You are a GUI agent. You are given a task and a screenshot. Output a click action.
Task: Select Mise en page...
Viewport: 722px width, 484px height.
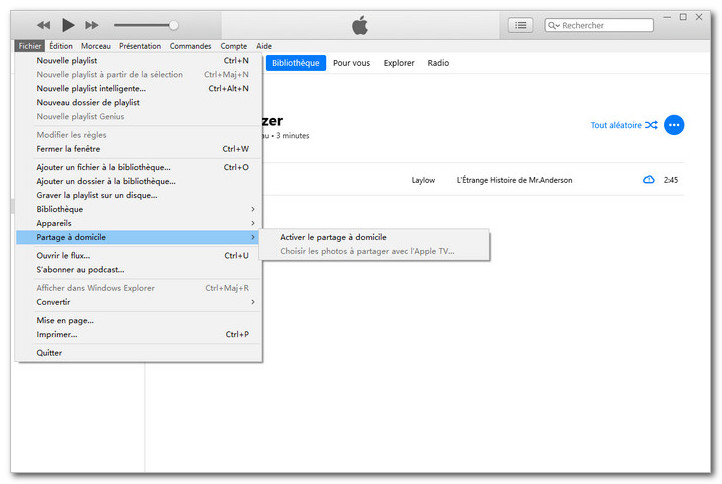(x=139, y=321)
